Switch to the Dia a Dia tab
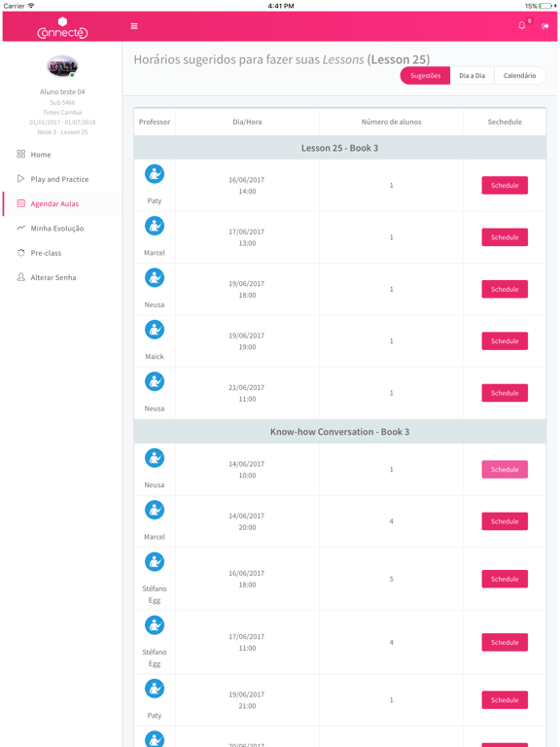Screen dimensions: 560x747 tap(472, 75)
